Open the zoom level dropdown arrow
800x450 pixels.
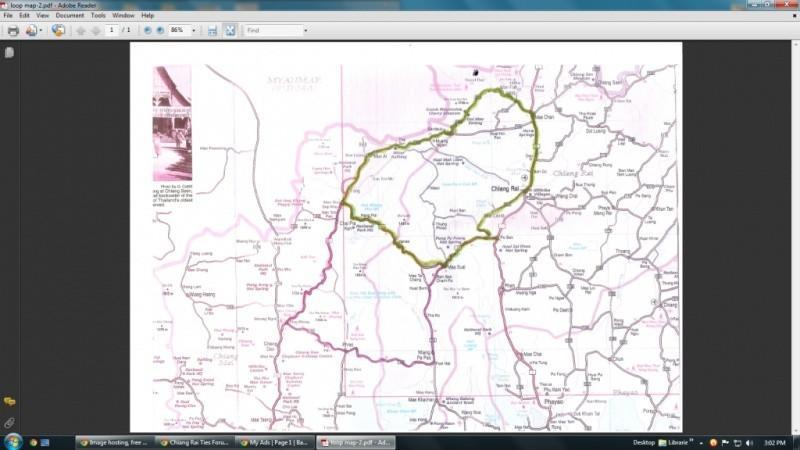pyautogui.click(x=193, y=31)
